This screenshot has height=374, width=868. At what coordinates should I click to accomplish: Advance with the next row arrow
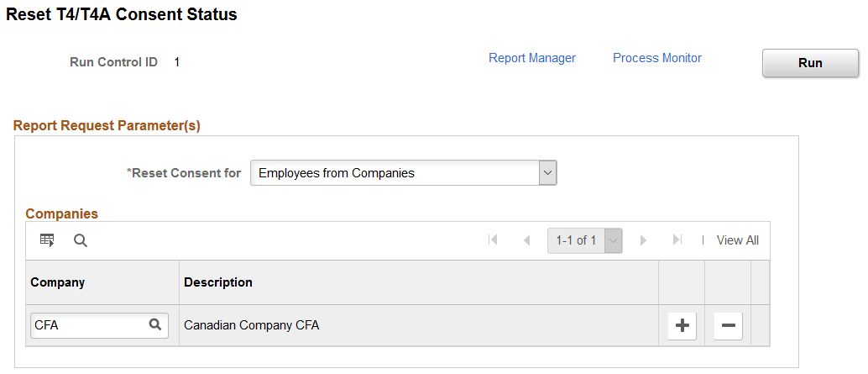click(643, 240)
